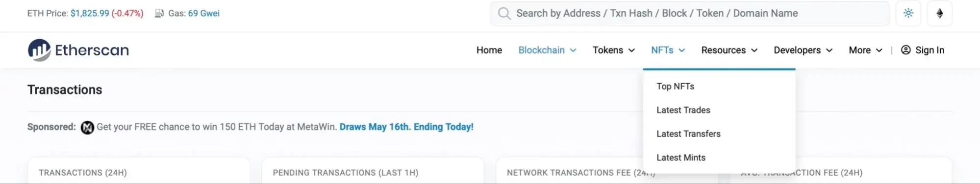Focus the address/txn hash search field
Screen dimensions: 980x184
point(690,13)
